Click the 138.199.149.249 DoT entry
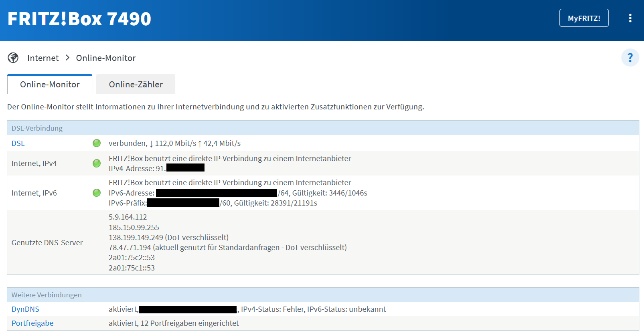This screenshot has height=335, width=644. pos(168,238)
